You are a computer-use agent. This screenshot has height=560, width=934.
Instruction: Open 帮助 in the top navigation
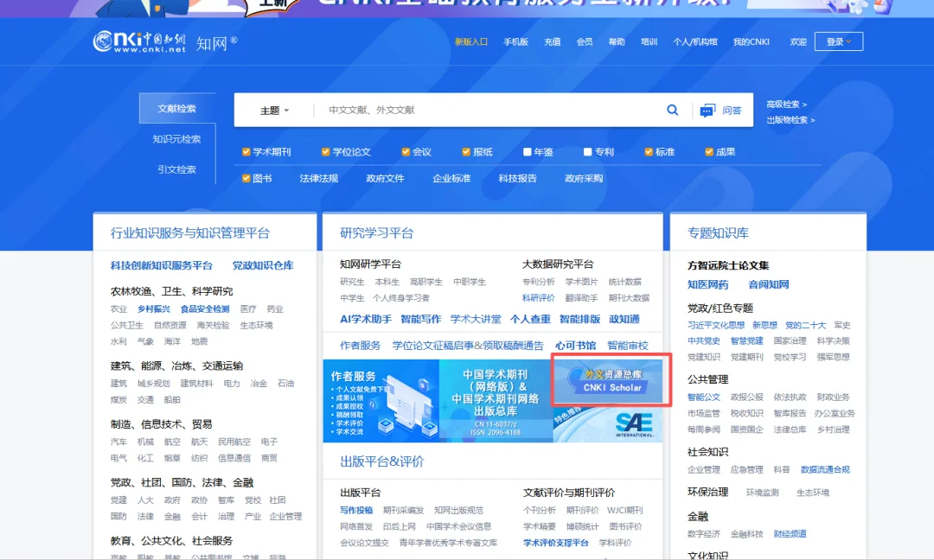617,41
